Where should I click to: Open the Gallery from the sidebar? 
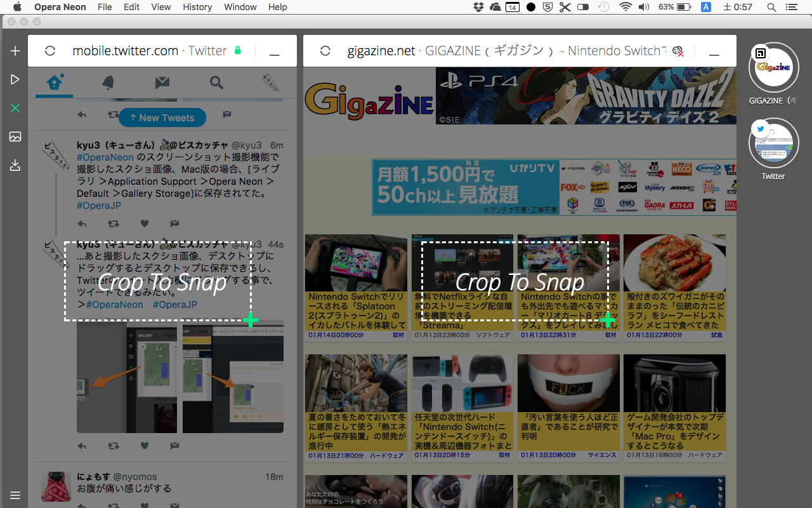pos(15,137)
